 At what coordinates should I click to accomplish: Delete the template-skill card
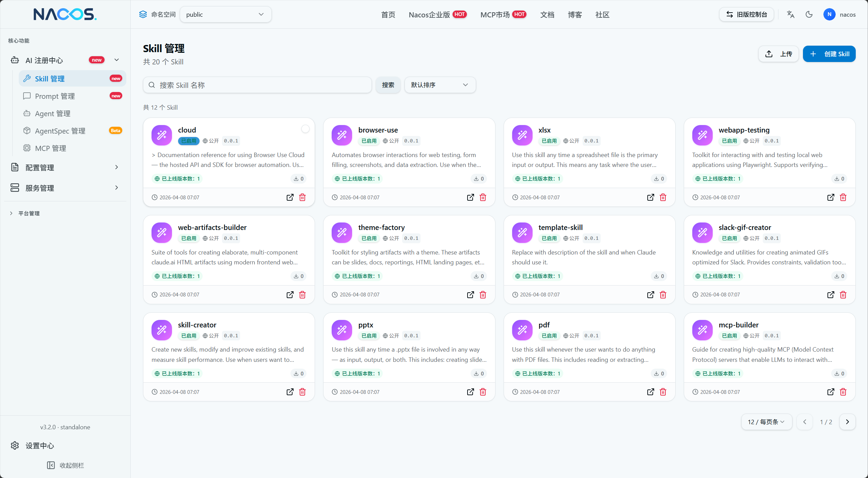pyautogui.click(x=663, y=295)
